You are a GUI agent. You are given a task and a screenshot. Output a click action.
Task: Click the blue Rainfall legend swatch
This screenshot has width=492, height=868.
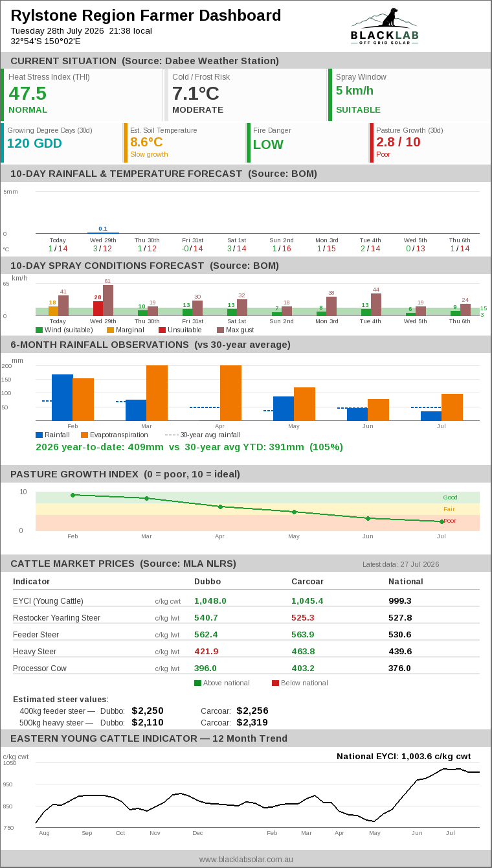tap(39, 435)
